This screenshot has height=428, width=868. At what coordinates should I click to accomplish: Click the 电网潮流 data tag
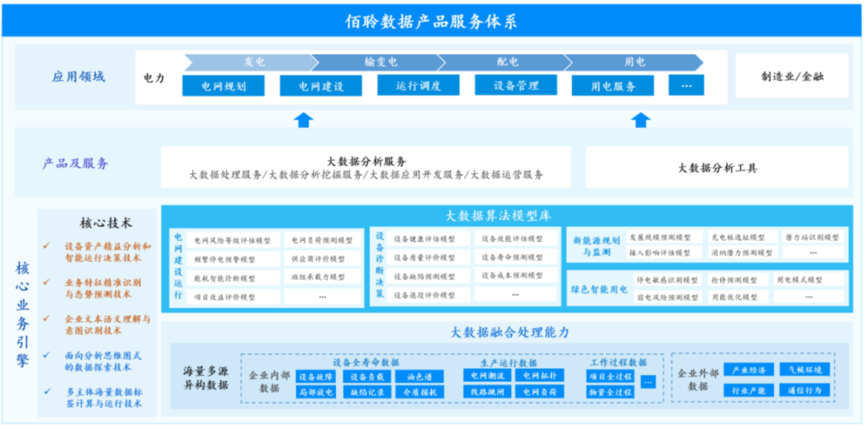coord(487,377)
